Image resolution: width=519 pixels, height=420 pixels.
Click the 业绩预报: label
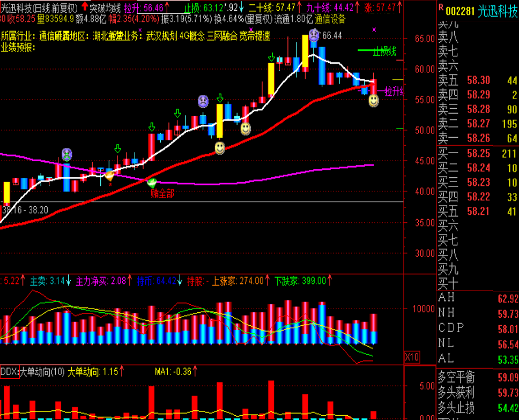pyautogui.click(x=18, y=48)
